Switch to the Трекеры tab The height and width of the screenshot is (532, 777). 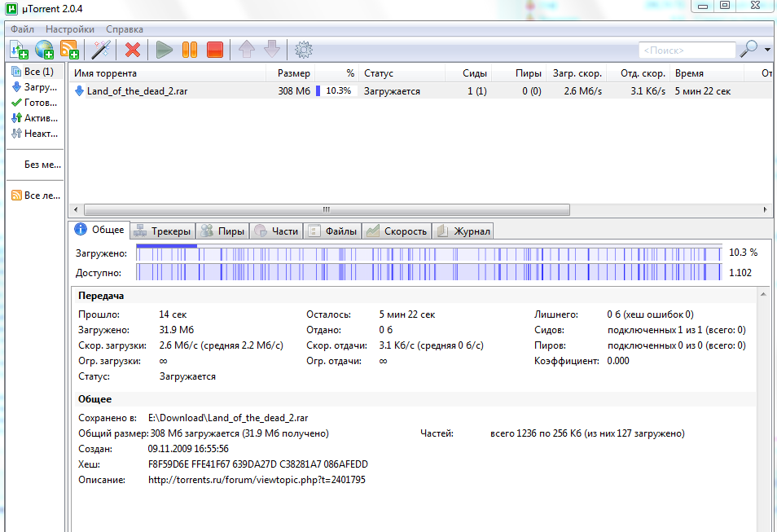point(163,231)
